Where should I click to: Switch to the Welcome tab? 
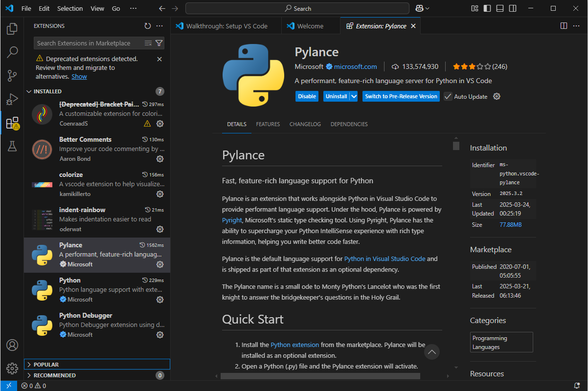pyautogui.click(x=310, y=26)
